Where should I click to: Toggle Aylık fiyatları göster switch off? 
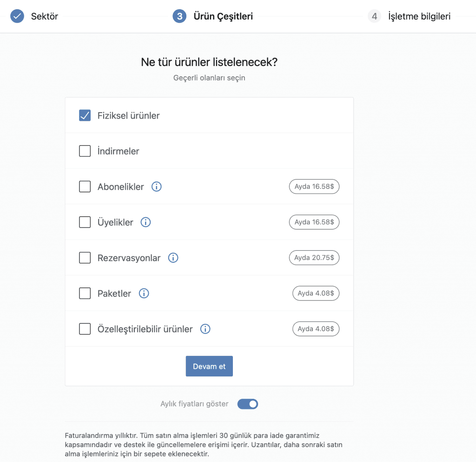click(248, 404)
